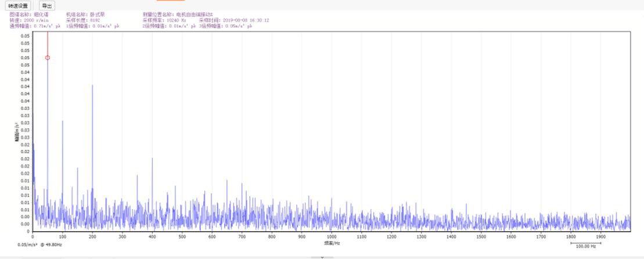Click the 通频幅值 value text
The image size is (644, 259).
[x=35, y=26]
